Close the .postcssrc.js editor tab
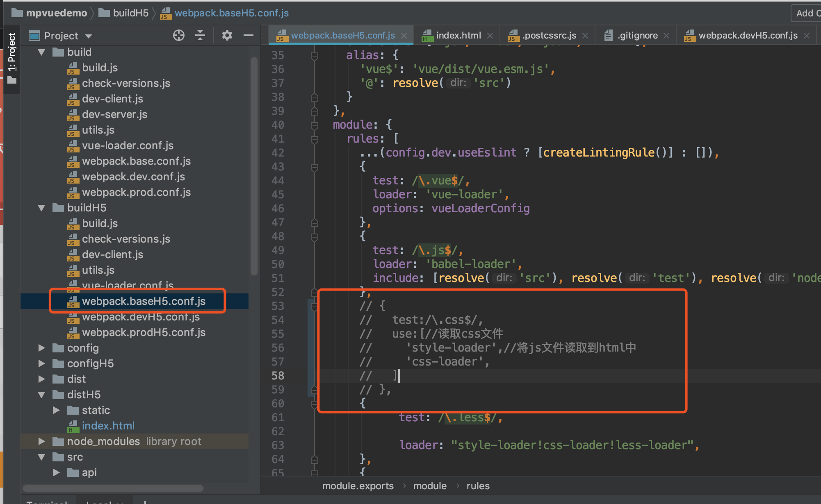 coord(585,36)
